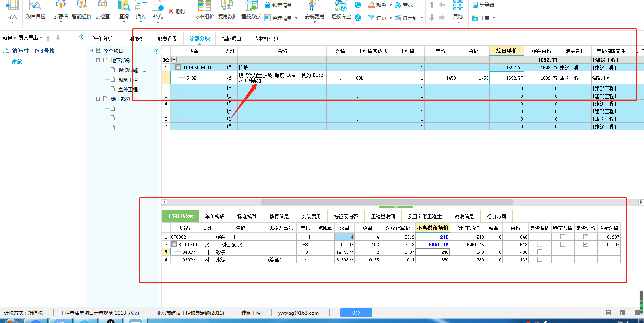Click 锁定清单 lock list button
Viewport: 644px width, 323px height.
(278, 5)
